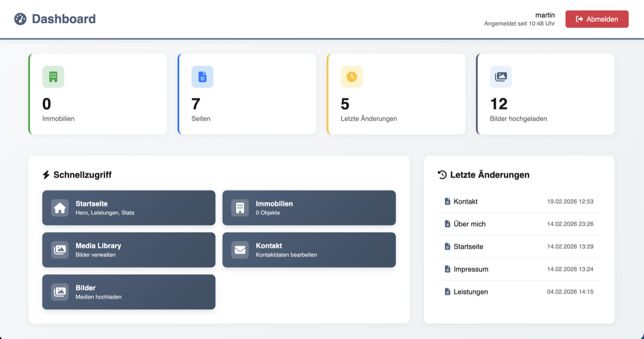Image resolution: width=644 pixels, height=339 pixels.
Task: Open the Über mich change entry
Action: click(x=519, y=224)
